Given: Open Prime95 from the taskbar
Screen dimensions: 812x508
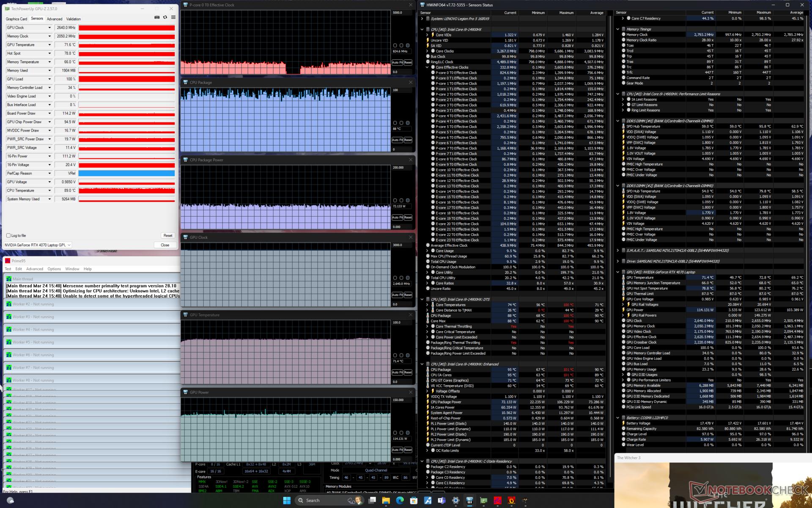Looking at the screenshot, I should pos(497,500).
